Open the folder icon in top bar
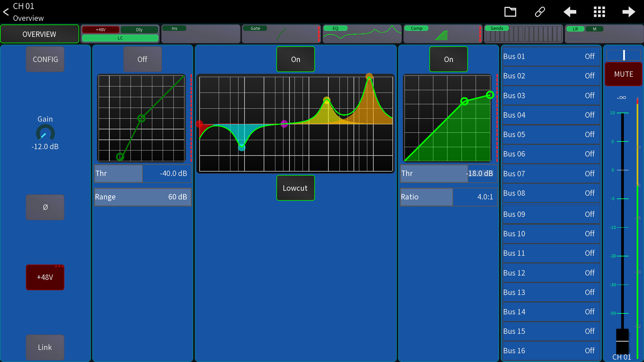Viewport: 644px width, 362px height. click(x=510, y=12)
